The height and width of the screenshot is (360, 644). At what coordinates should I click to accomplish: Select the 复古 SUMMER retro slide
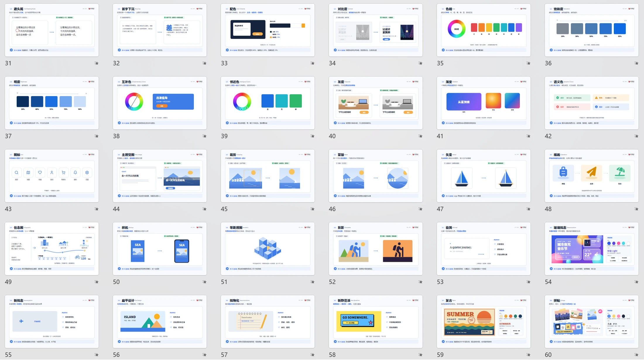[484, 322]
